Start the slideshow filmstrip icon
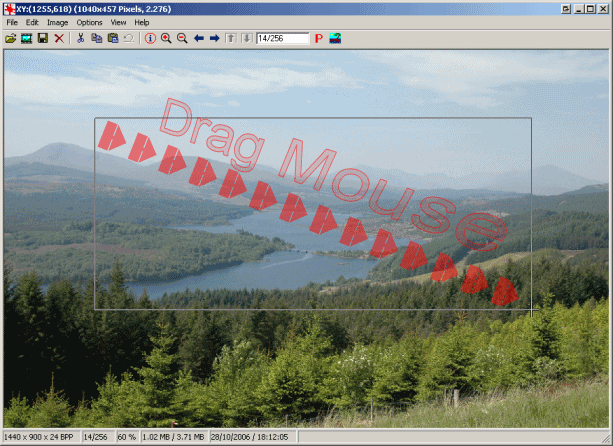This screenshot has width=613, height=446. (27, 38)
